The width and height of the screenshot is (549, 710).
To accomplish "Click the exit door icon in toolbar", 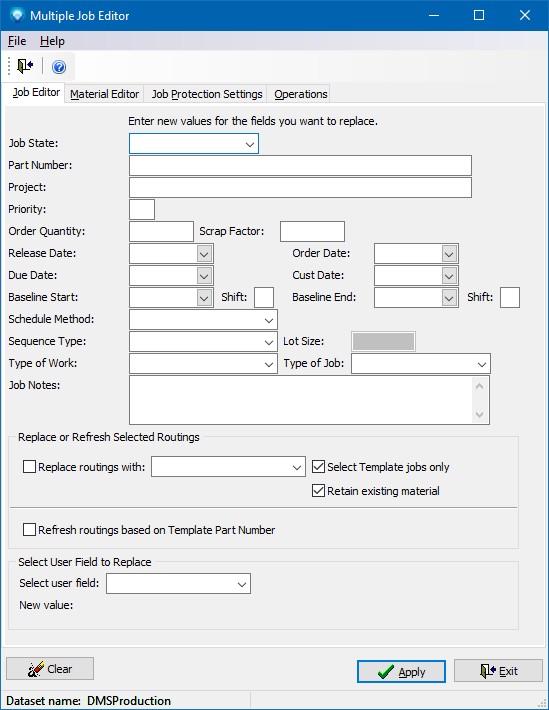I will tap(25, 66).
